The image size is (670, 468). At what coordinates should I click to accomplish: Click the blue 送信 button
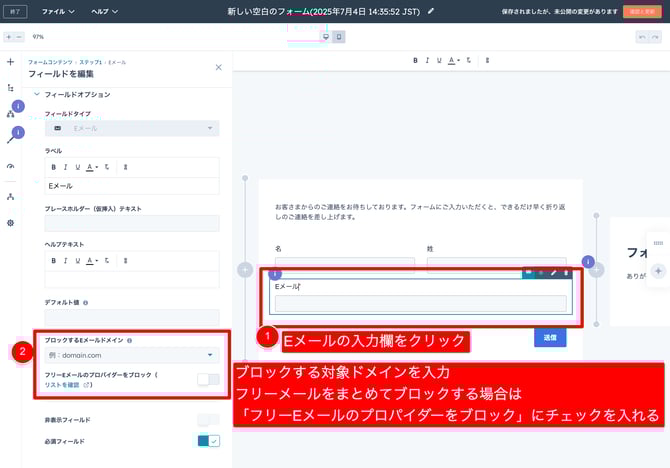pos(550,338)
